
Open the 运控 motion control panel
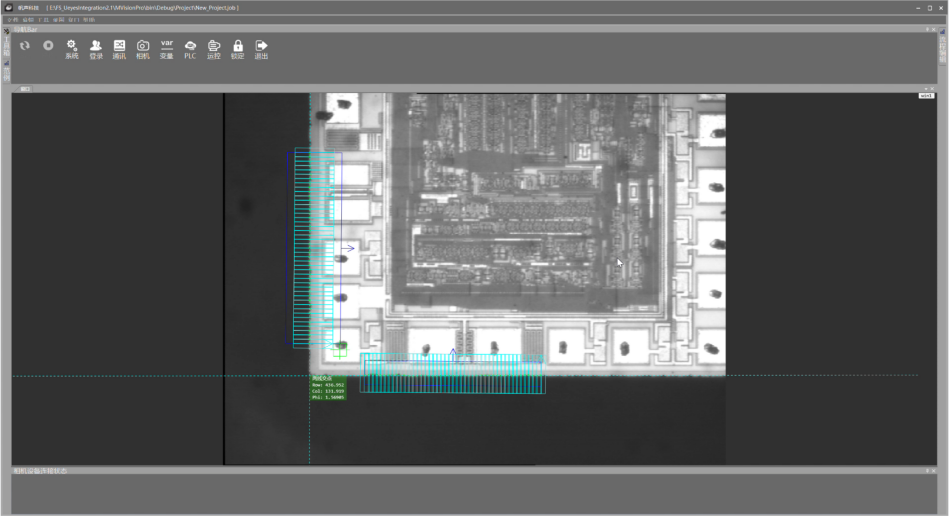[214, 49]
